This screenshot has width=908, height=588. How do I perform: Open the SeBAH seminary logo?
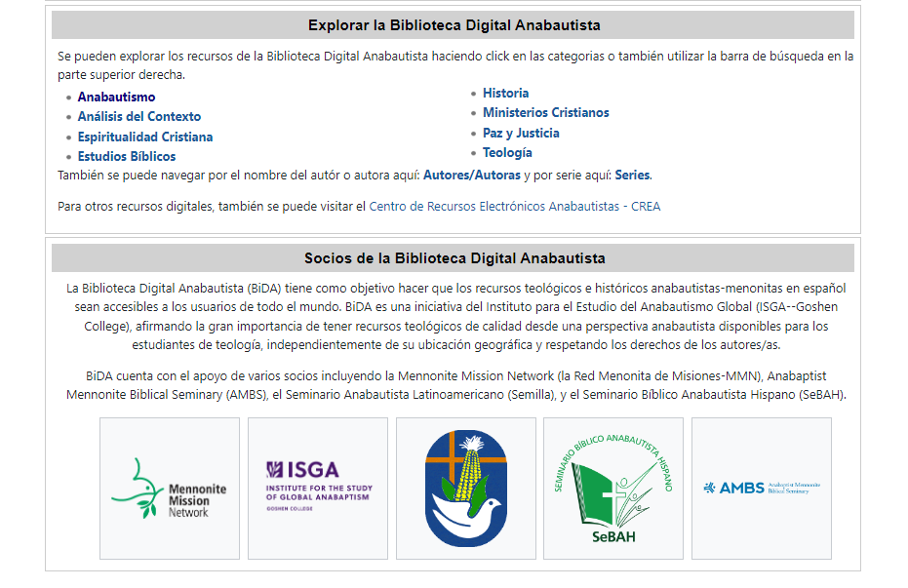(x=613, y=488)
